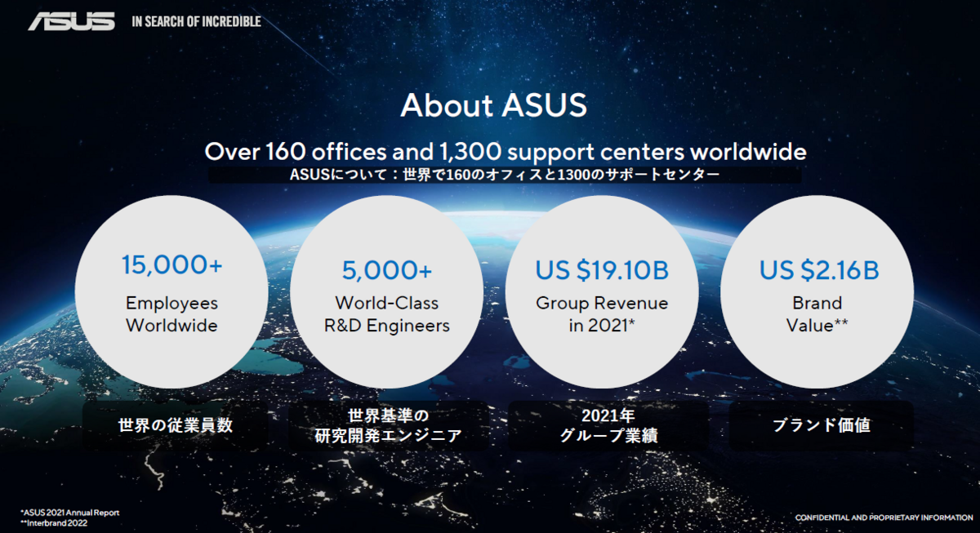The width and height of the screenshot is (980, 533).
Task: Click the 'US $19.10B' figure
Action: click(602, 270)
